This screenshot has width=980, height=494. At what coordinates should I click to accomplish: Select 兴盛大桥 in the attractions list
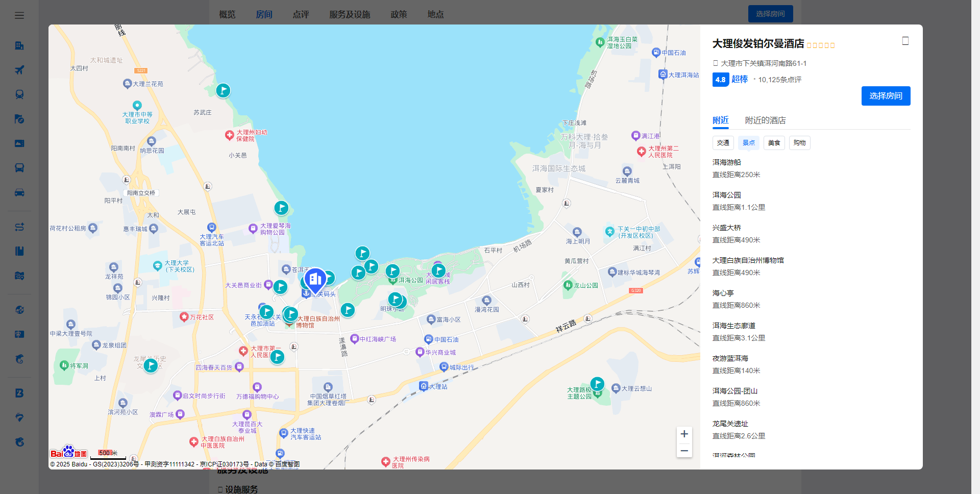click(x=726, y=228)
